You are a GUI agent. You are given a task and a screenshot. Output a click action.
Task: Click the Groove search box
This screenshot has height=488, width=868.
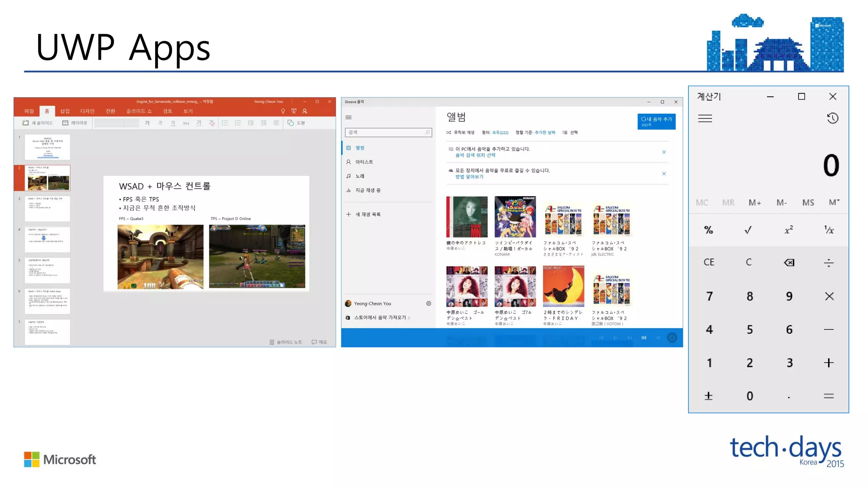388,132
